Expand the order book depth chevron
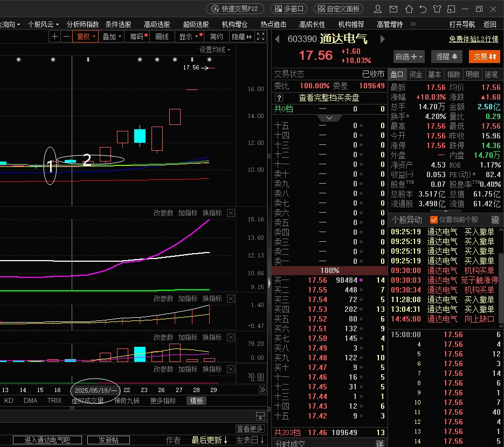This screenshot has height=447, width=504. (329, 118)
